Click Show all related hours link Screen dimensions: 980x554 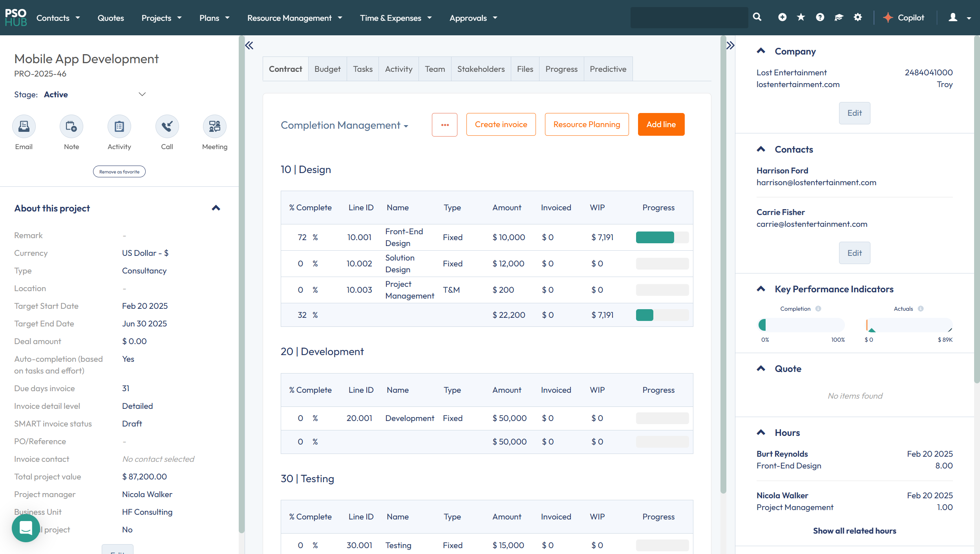[854, 531]
